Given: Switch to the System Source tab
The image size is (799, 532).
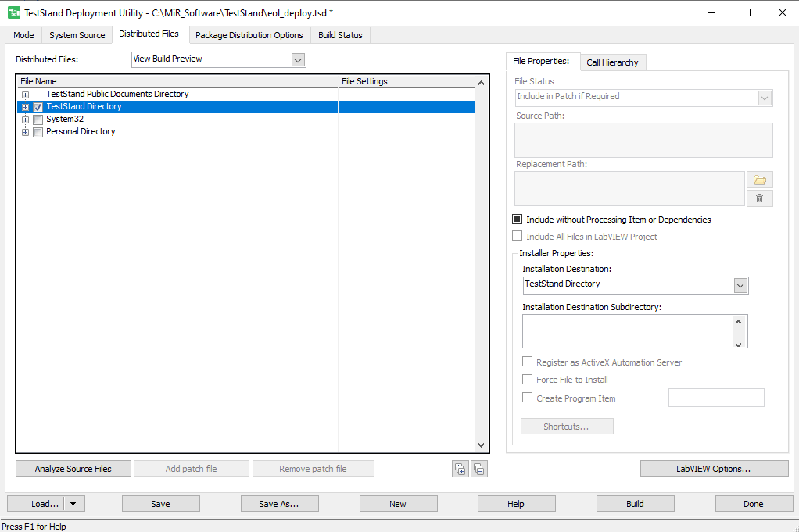Looking at the screenshot, I should [77, 35].
